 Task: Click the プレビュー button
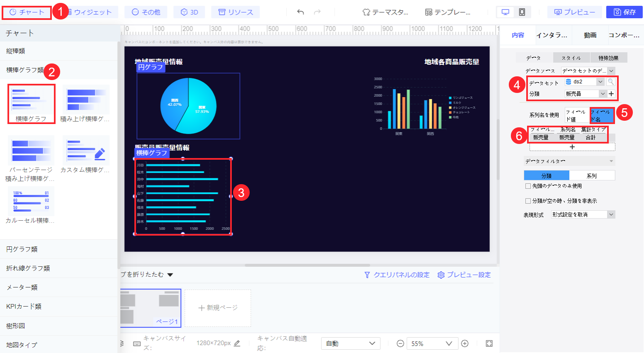(x=575, y=12)
